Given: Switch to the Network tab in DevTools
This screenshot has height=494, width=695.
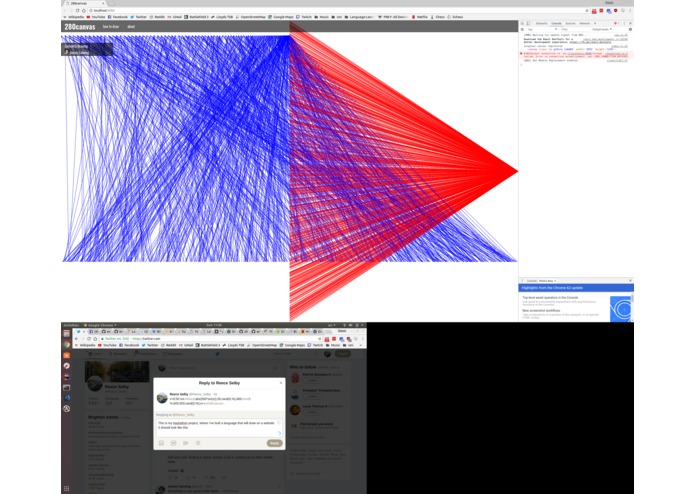Looking at the screenshot, I should click(585, 23).
